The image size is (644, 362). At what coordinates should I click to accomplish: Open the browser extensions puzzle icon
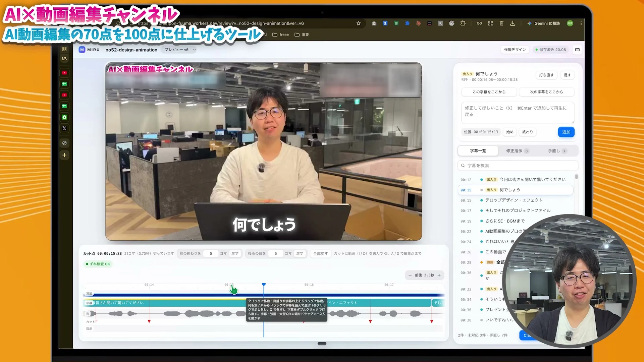(463, 23)
